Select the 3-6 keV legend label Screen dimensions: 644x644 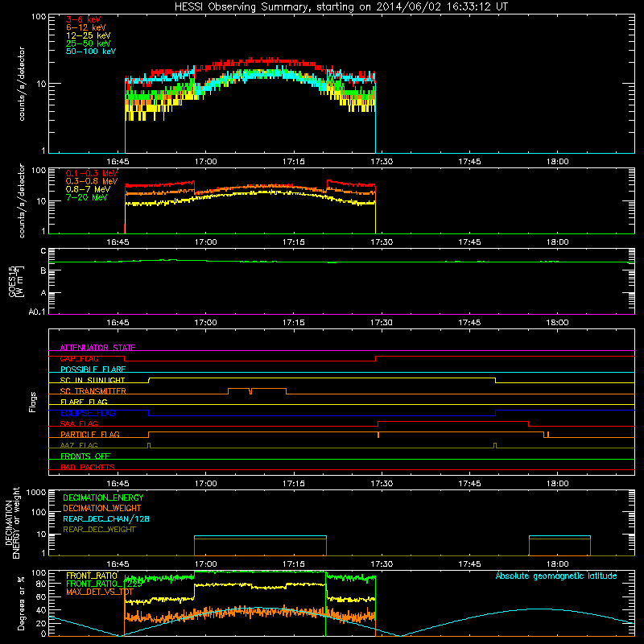pos(83,19)
